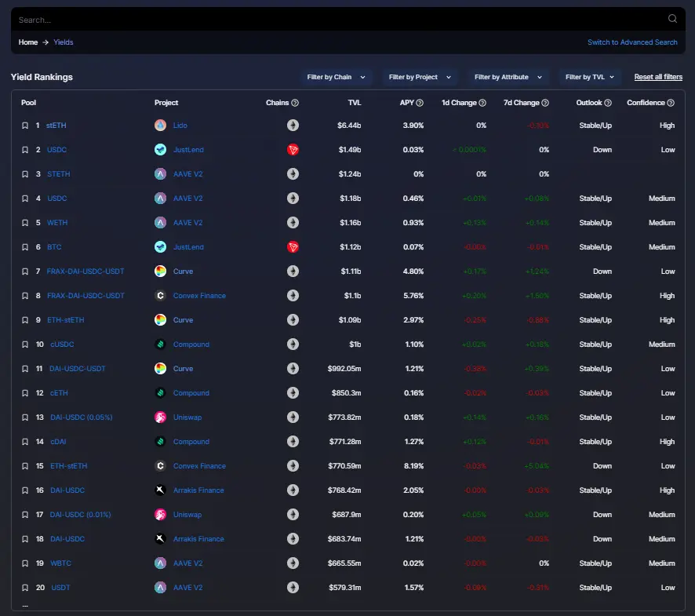Click the AAVE V2 logo in USDT row
695x616 pixels.
point(161,588)
